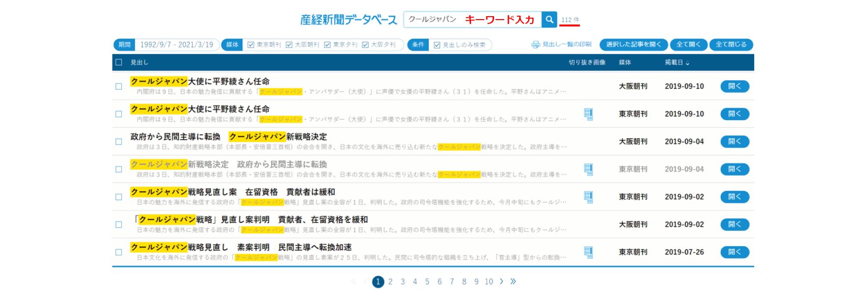868x294 pixels.
Task: Jump to last page double arrow
Action: [x=513, y=281]
